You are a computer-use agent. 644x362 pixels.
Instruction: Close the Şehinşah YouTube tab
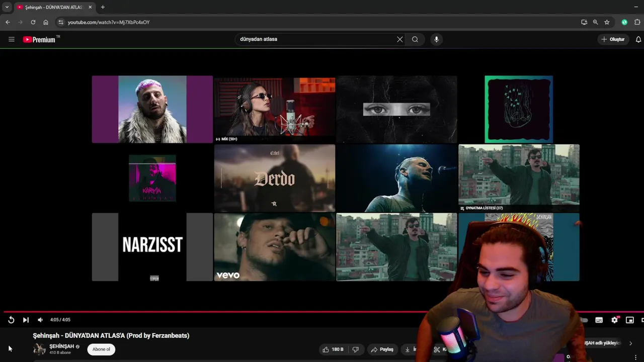90,7
